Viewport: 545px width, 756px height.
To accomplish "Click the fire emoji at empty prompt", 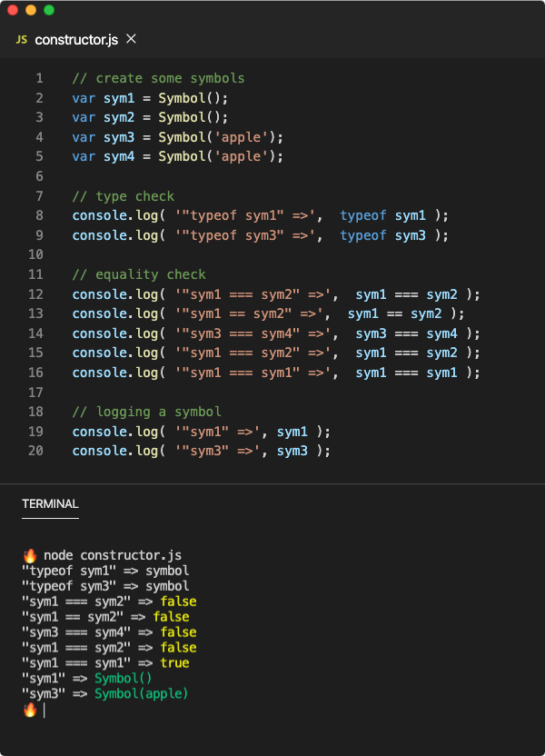I will click(x=29, y=710).
